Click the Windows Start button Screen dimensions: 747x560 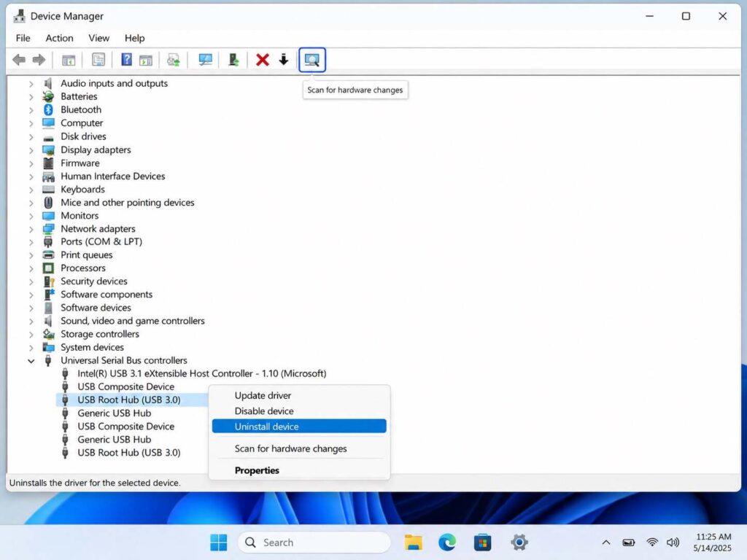pyautogui.click(x=219, y=542)
